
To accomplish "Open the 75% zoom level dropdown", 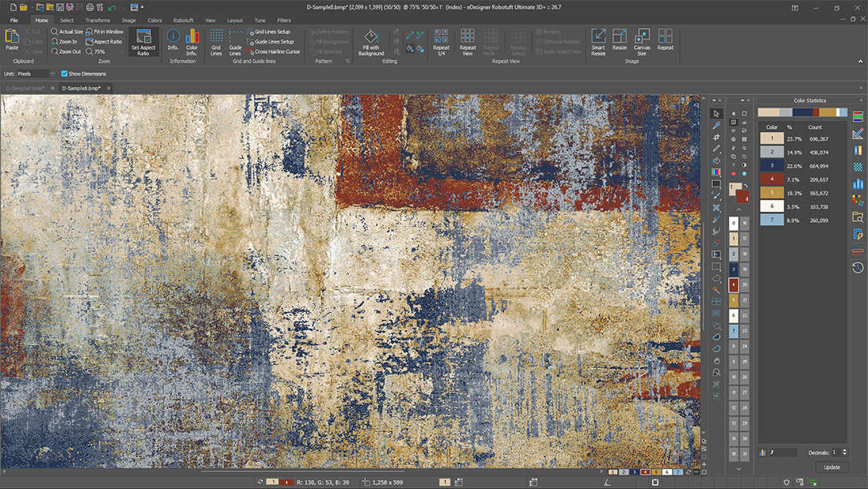I will pos(121,51).
